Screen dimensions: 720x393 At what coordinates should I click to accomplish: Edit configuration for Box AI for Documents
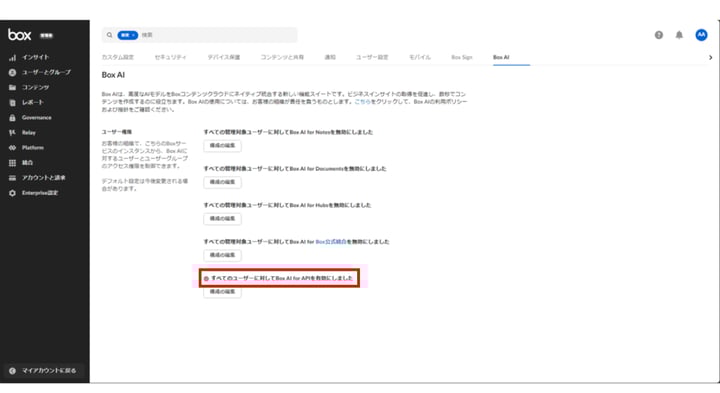pos(222,182)
